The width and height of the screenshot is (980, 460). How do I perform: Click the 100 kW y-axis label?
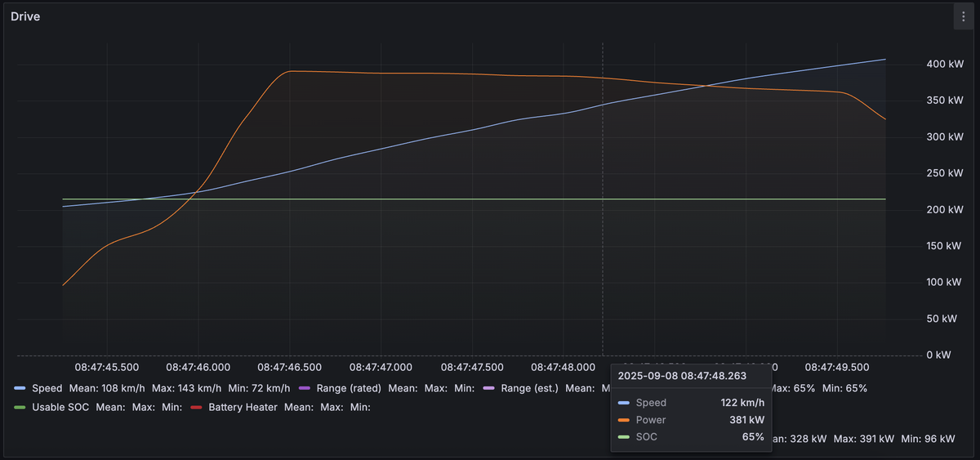(x=944, y=283)
